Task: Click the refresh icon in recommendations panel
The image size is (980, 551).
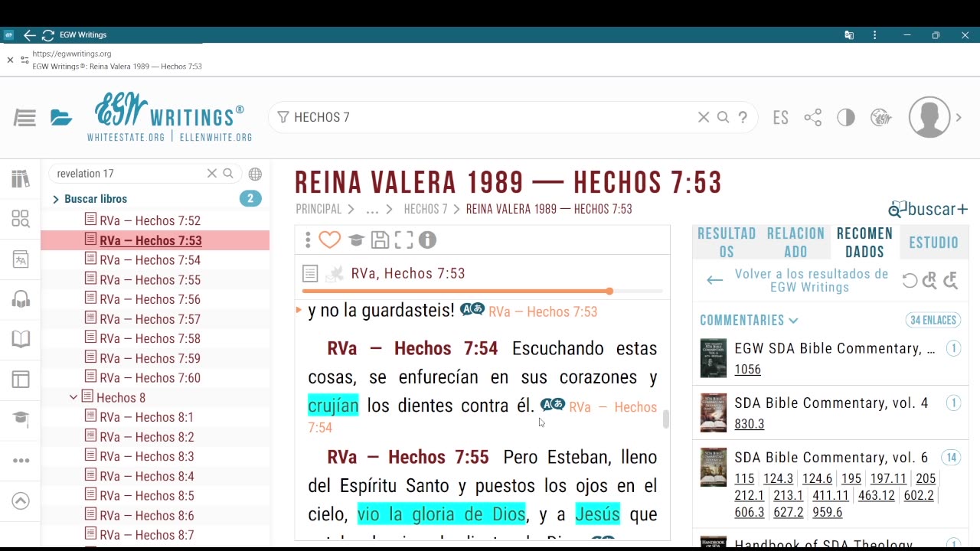Action: (910, 281)
